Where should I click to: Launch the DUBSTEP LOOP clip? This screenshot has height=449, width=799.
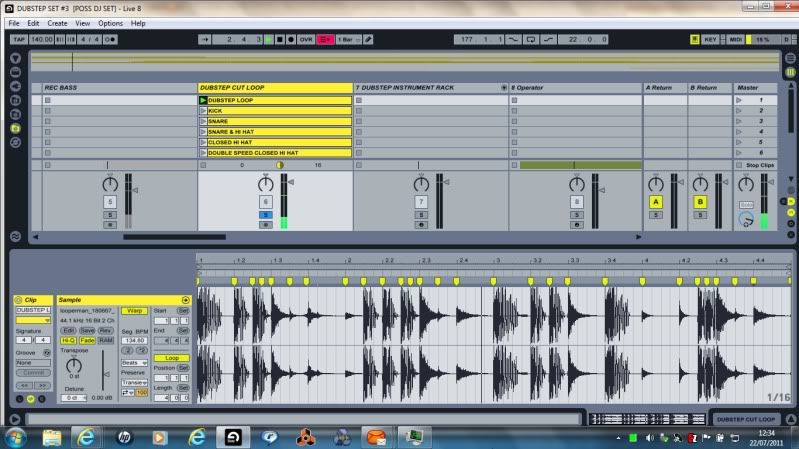pos(203,100)
